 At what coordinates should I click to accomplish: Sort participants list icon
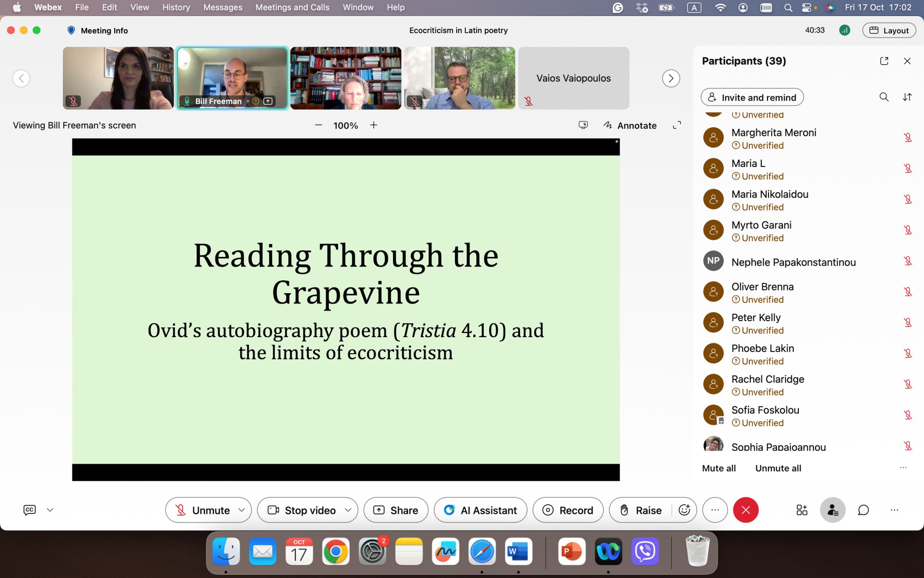coord(907,97)
